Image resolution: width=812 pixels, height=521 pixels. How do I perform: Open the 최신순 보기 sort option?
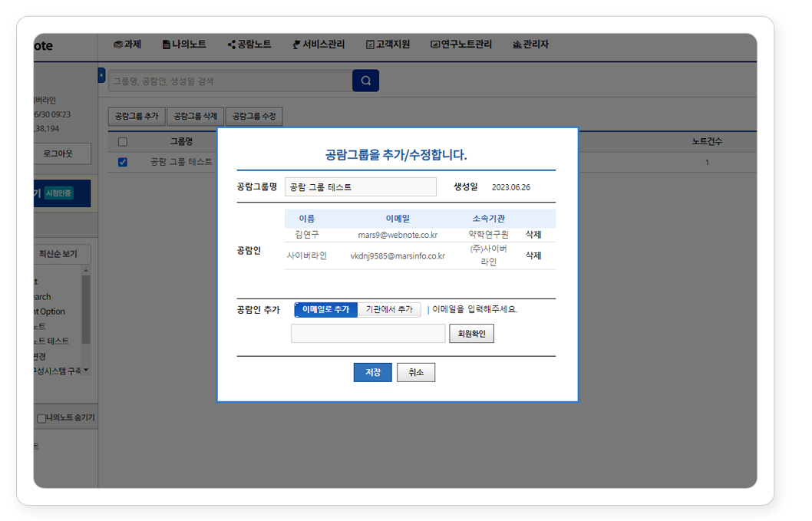[x=64, y=255]
